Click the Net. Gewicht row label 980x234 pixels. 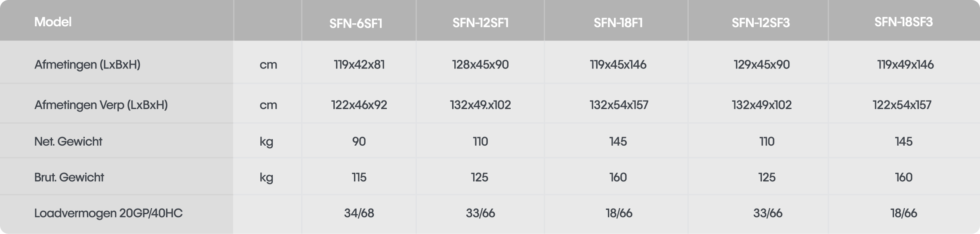(68, 141)
